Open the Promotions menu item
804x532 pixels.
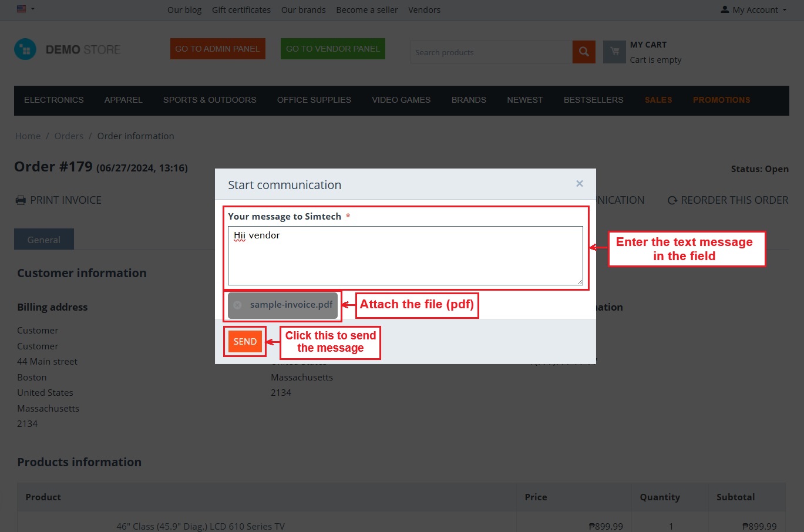(721, 100)
